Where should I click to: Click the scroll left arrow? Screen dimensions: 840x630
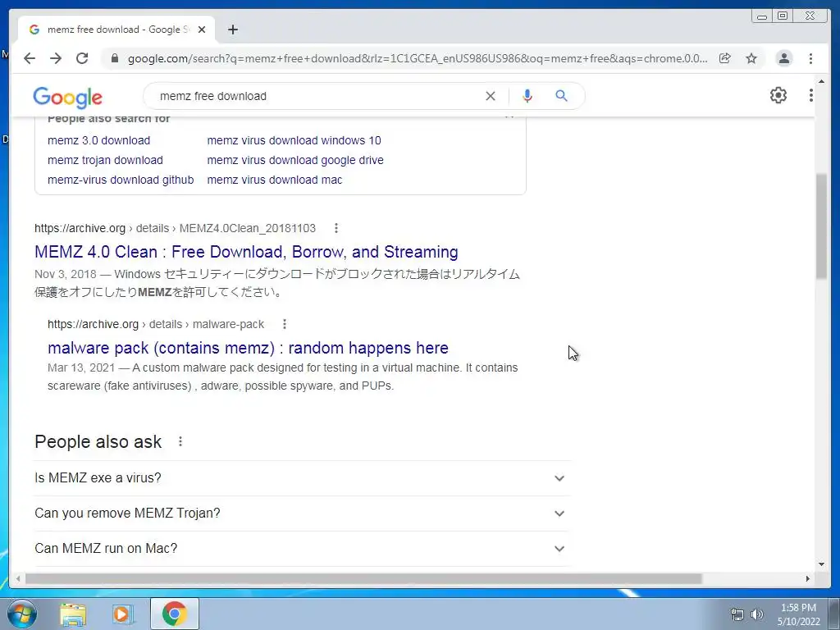tap(18, 578)
